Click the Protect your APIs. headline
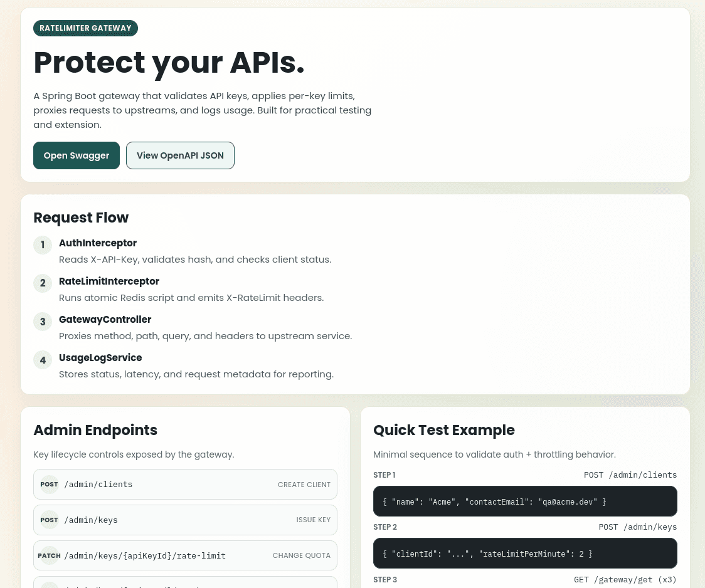 pos(169,63)
